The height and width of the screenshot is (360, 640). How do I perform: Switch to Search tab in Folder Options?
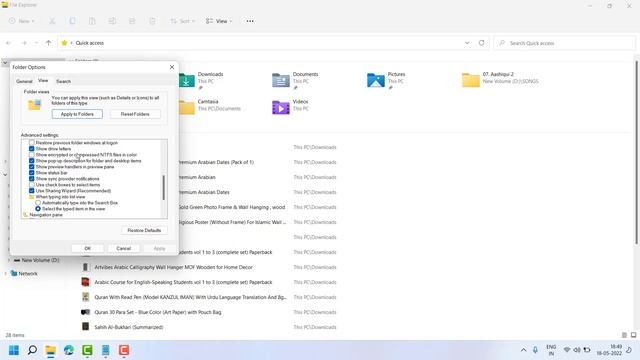coord(63,81)
